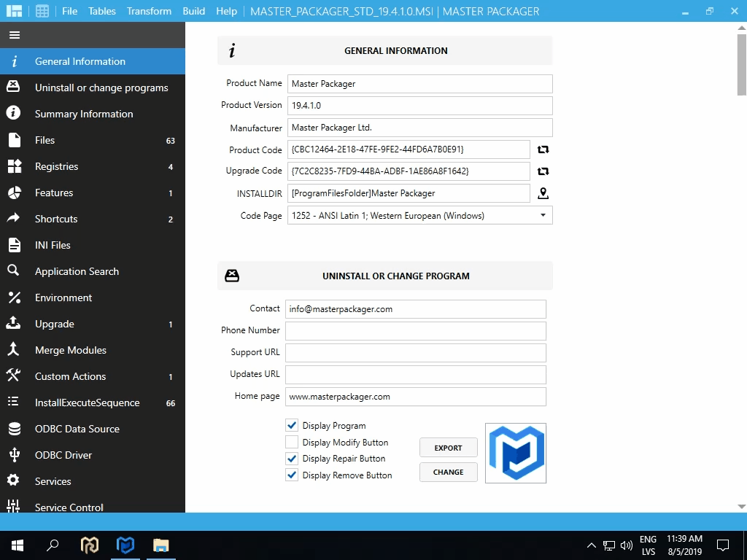Viewport: 747px width, 560px height.
Task: Click the Merge Modules icon
Action: pos(13,349)
